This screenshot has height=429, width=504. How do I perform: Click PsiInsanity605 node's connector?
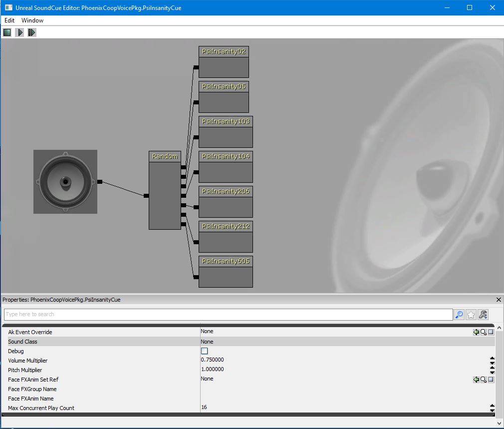(x=196, y=277)
